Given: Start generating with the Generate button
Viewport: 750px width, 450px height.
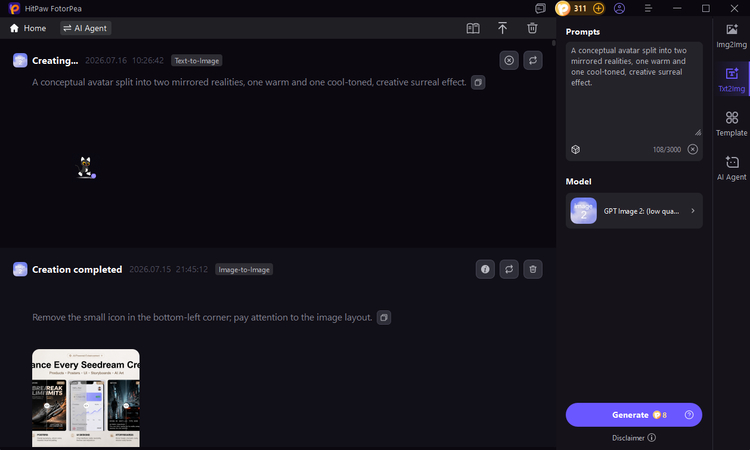Looking at the screenshot, I should coord(634,415).
